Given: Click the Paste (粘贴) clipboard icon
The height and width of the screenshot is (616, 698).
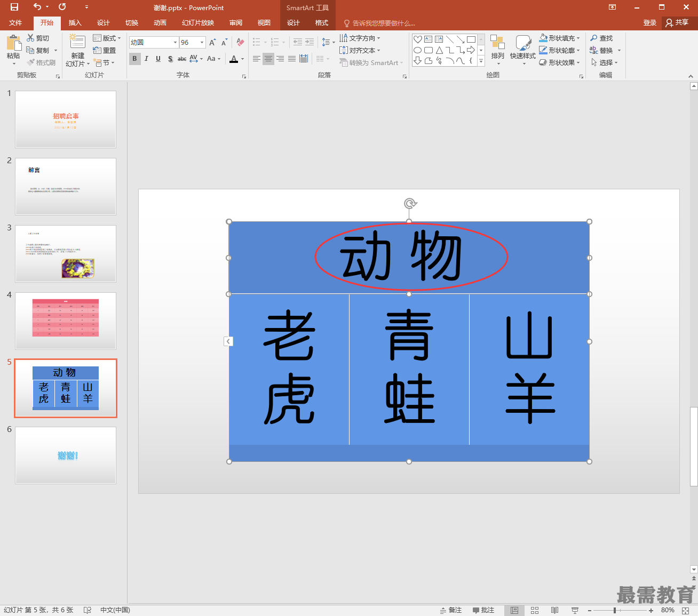Looking at the screenshot, I should pyautogui.click(x=13, y=43).
